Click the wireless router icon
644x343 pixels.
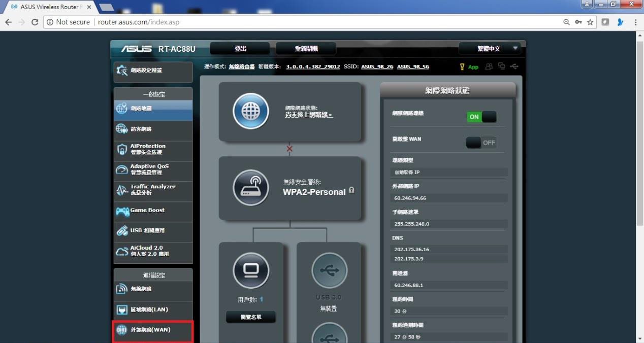tap(250, 187)
